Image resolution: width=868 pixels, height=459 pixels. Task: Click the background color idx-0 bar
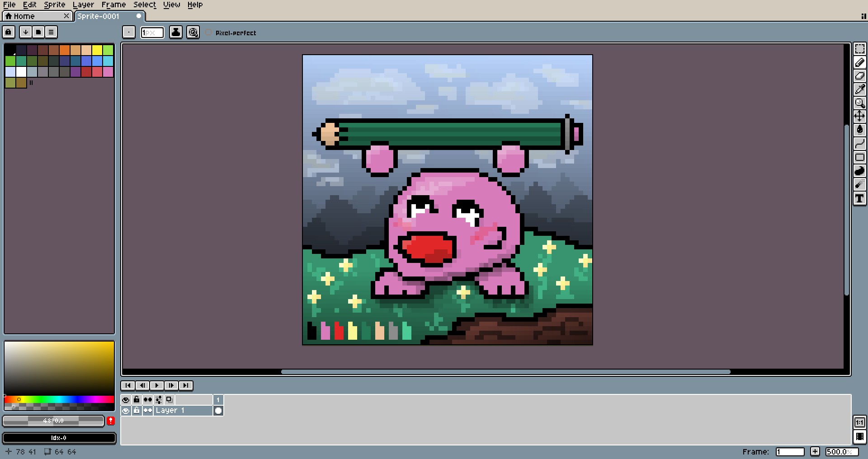59,438
